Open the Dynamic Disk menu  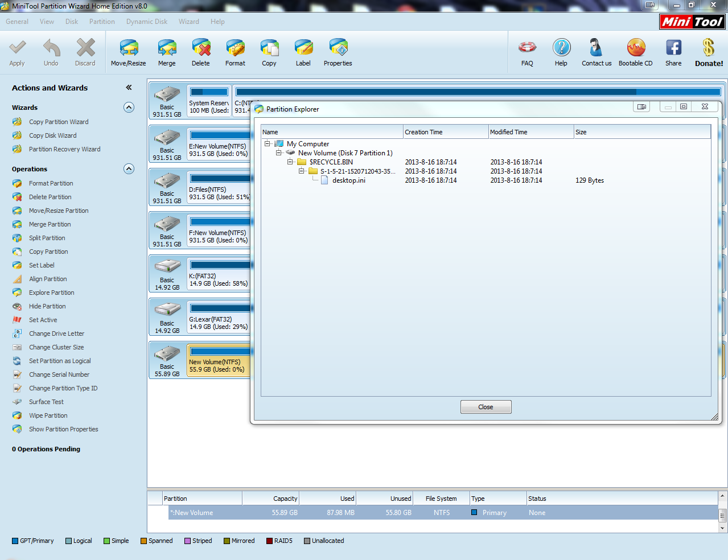tap(147, 22)
